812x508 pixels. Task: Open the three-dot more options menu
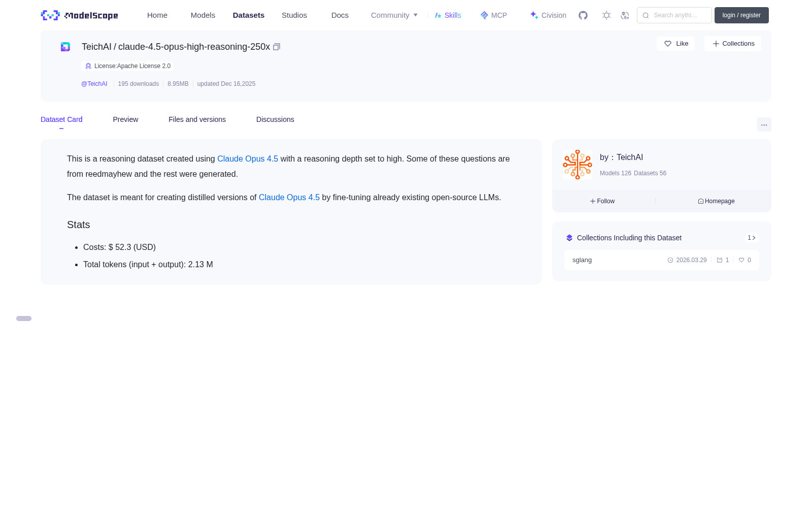coord(764,124)
